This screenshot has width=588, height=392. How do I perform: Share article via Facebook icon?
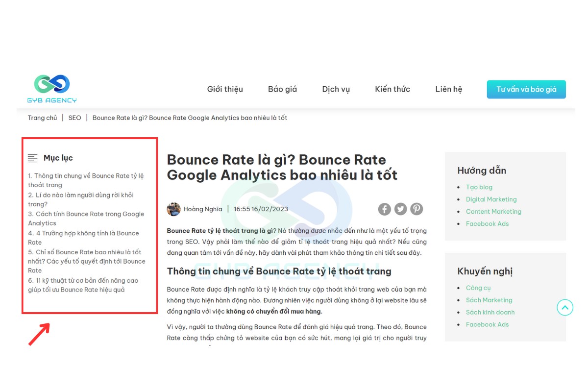(385, 209)
